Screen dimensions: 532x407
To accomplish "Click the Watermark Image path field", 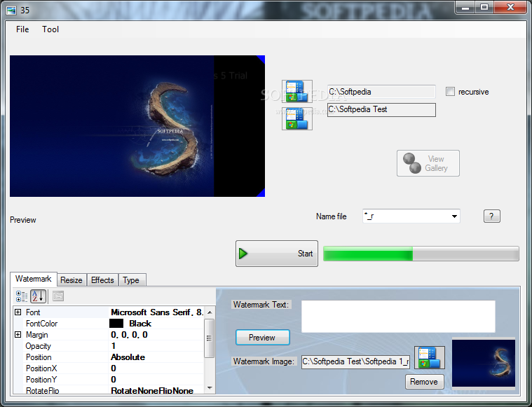I will (355, 361).
